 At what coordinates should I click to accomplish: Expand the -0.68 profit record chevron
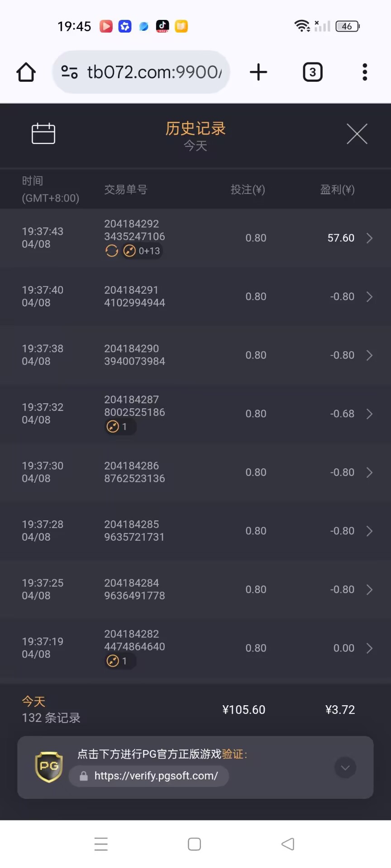[369, 414]
